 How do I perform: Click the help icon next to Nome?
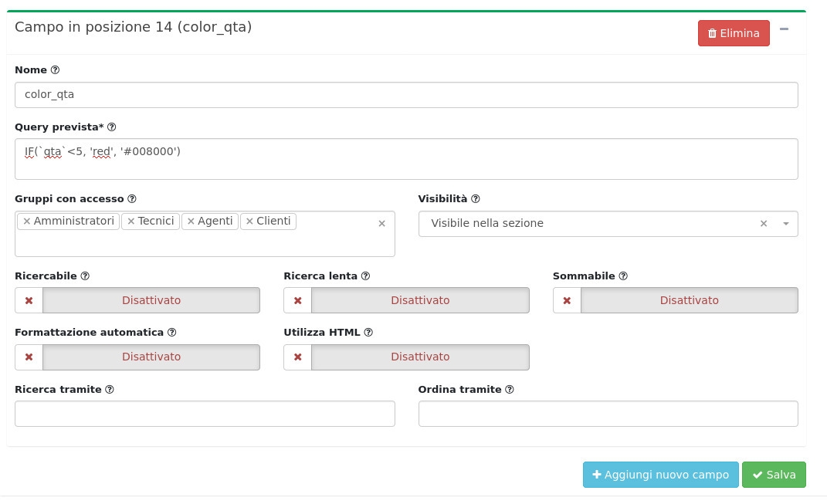click(55, 70)
